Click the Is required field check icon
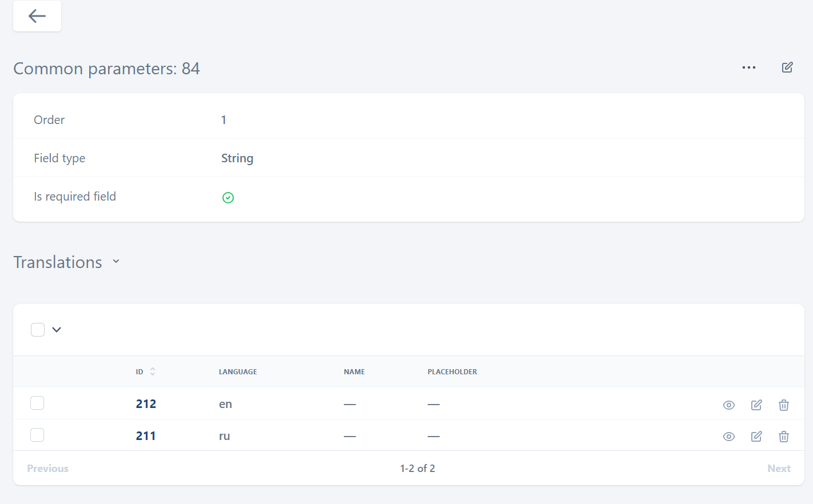Viewport: 813px width, 504px height. [228, 198]
